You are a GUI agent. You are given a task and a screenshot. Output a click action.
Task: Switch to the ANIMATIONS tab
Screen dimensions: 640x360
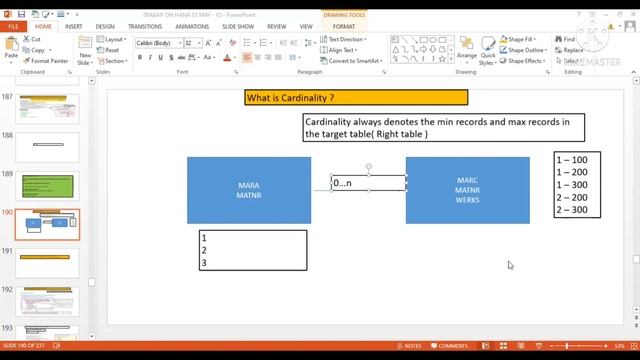(192, 27)
